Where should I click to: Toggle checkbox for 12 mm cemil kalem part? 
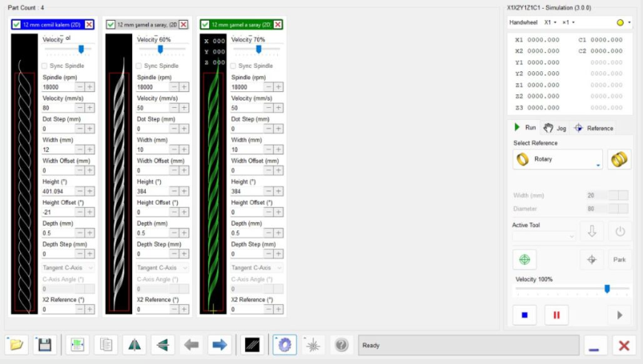(x=16, y=25)
